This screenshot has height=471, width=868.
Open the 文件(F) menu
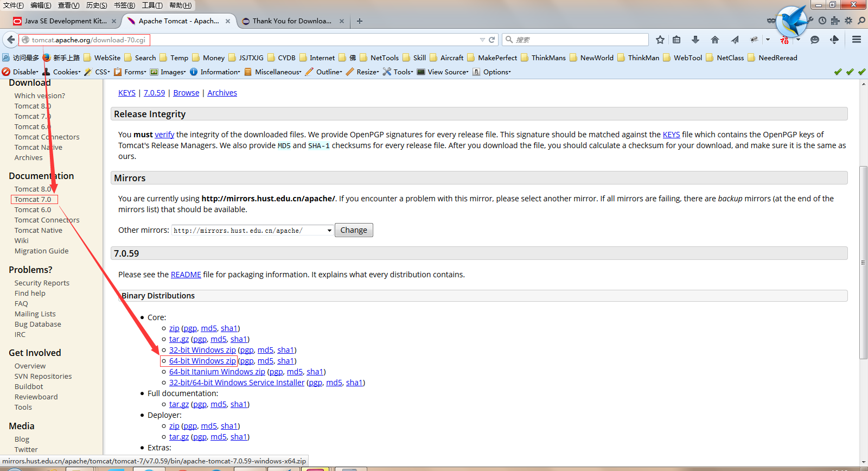coord(14,5)
